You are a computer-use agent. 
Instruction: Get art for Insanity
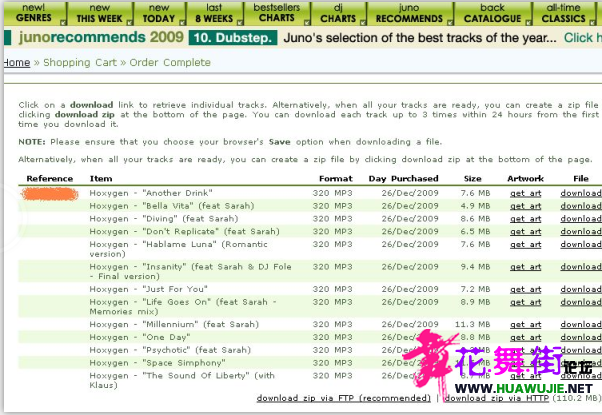pyautogui.click(x=526, y=267)
